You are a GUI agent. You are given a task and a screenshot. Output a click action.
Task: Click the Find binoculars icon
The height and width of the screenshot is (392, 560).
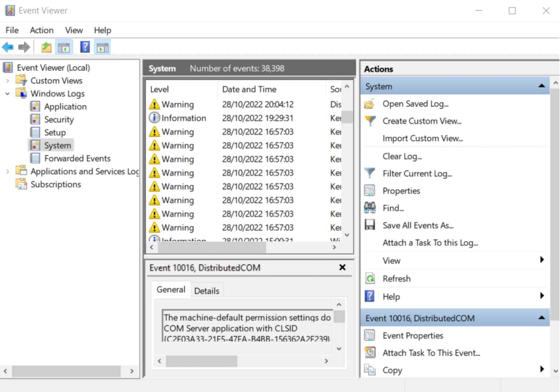(370, 208)
